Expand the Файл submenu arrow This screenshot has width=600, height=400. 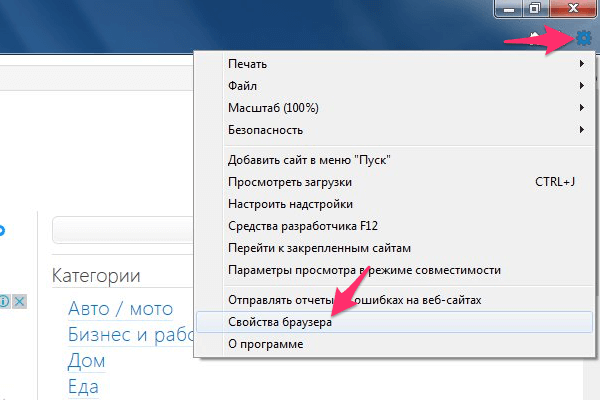point(581,86)
